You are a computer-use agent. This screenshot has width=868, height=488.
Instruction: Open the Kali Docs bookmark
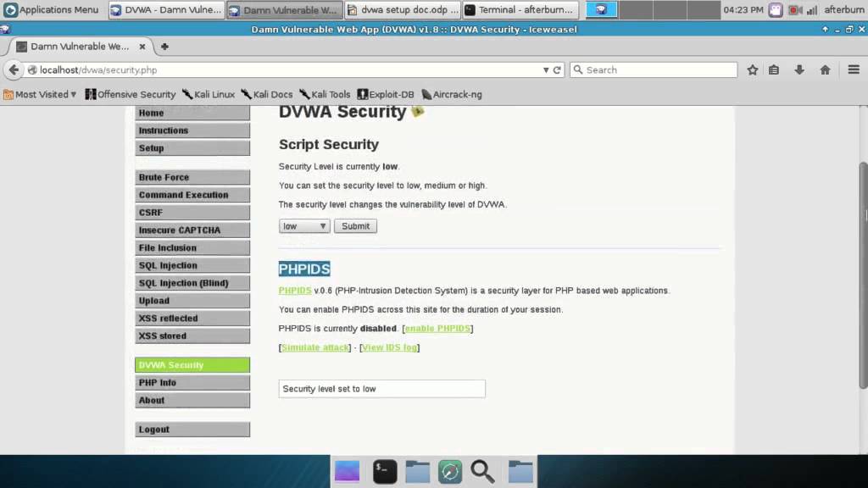pos(267,95)
